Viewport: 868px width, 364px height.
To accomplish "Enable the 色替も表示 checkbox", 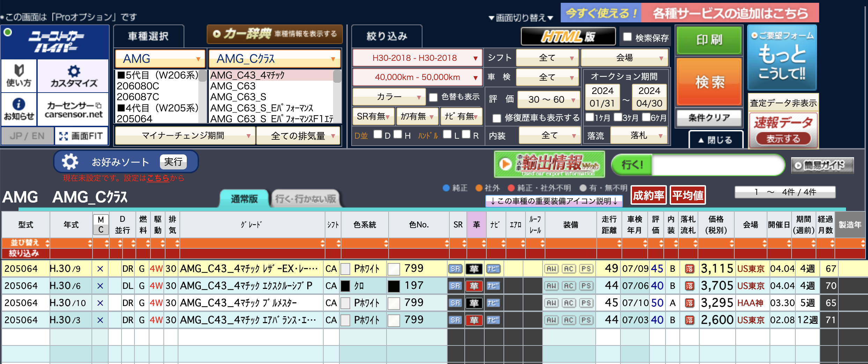I will pyautogui.click(x=433, y=97).
